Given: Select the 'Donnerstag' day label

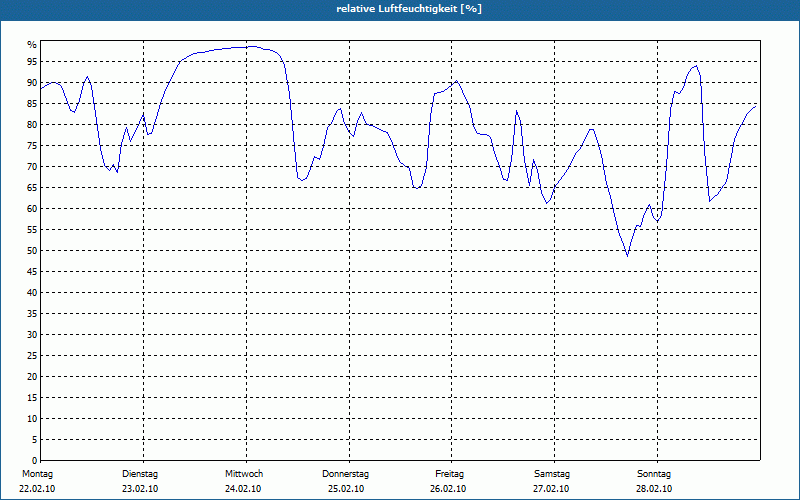Looking at the screenshot, I should (x=345, y=474).
